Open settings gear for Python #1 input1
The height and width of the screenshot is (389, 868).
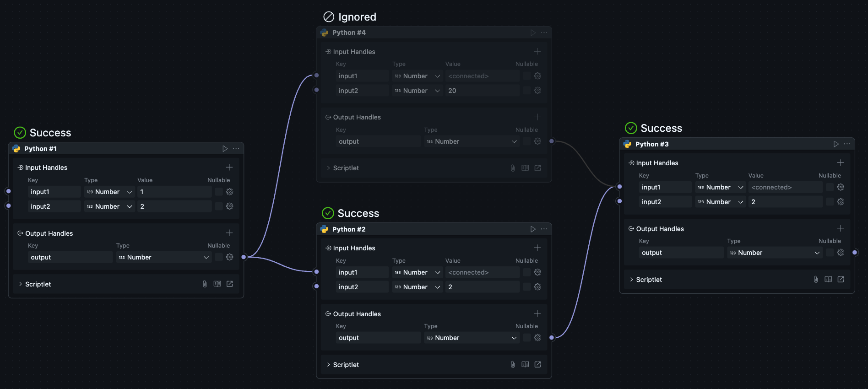pyautogui.click(x=230, y=192)
